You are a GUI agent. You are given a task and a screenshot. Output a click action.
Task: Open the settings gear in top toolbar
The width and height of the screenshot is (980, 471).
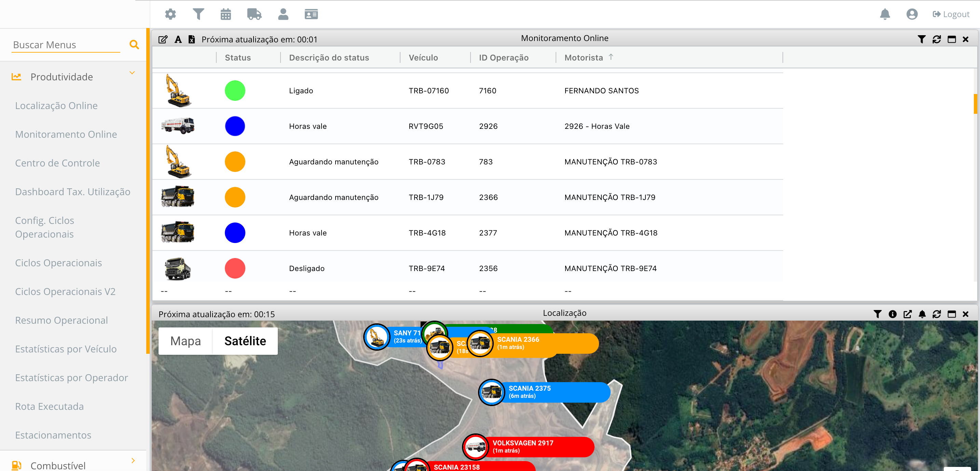[170, 14]
